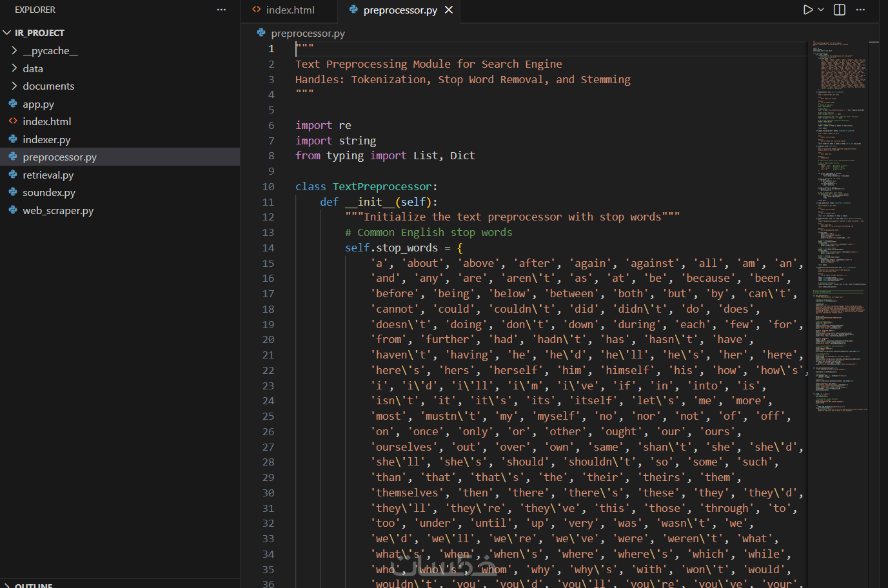The width and height of the screenshot is (888, 588).
Task: Switch to the index.html tab
Action: tap(290, 10)
